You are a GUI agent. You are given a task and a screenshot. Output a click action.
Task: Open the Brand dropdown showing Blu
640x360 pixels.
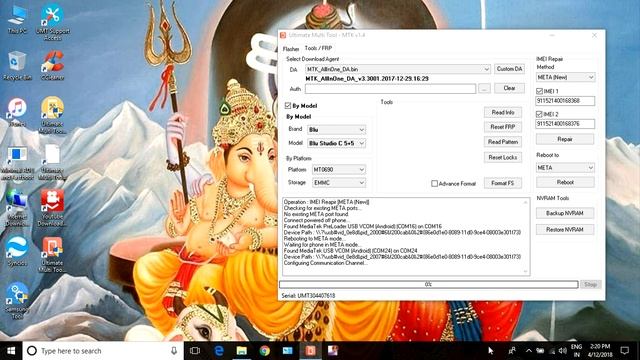337,130
